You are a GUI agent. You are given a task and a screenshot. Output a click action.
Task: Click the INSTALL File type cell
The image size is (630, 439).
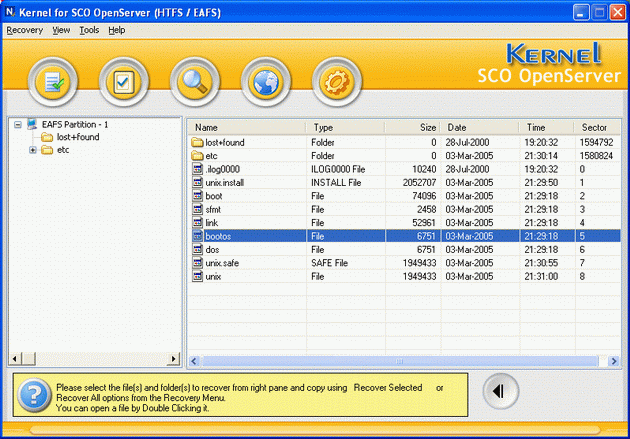coord(336,183)
